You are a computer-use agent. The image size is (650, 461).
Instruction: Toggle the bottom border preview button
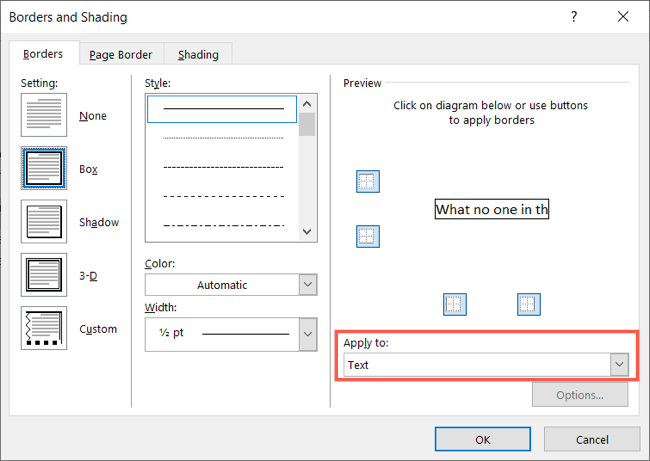point(368,237)
